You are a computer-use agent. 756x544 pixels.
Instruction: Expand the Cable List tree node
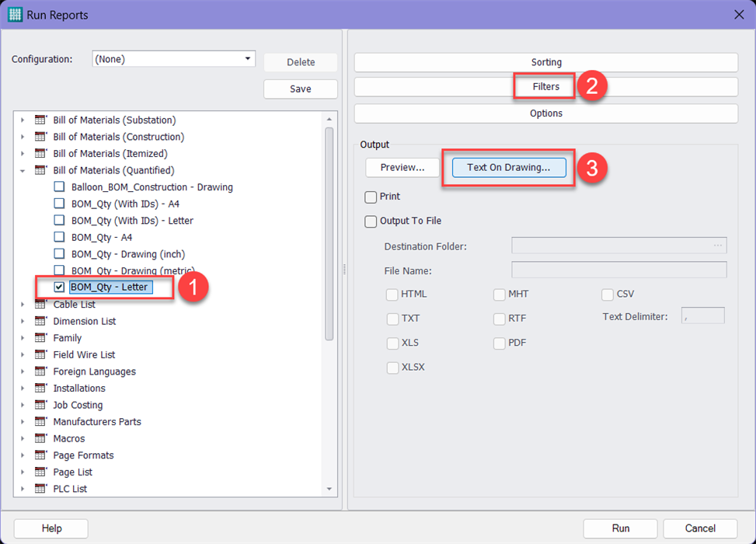pyautogui.click(x=23, y=304)
